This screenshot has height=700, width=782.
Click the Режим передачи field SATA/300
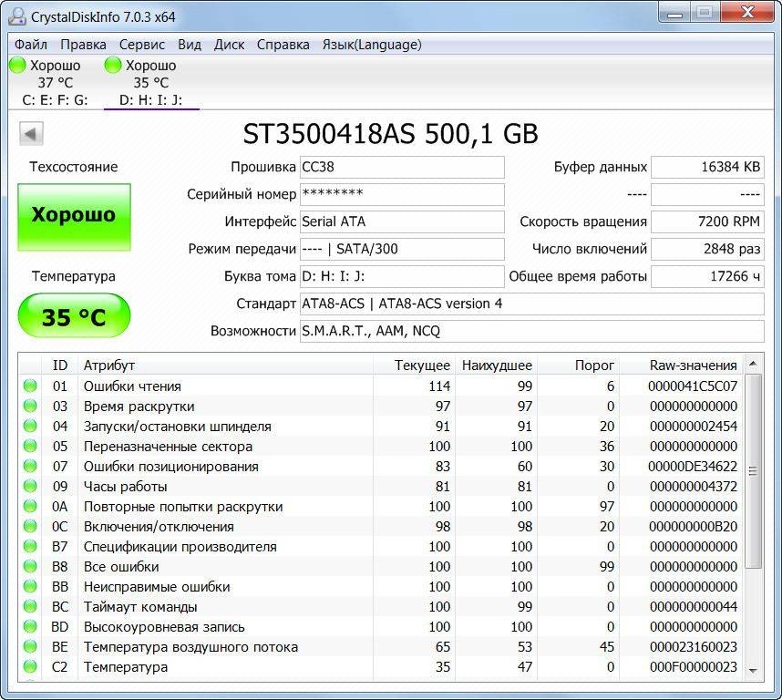click(402, 249)
